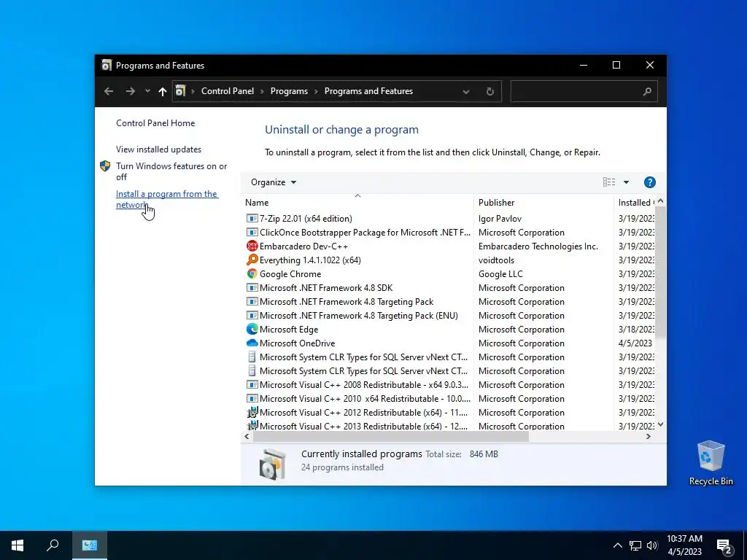Expand the chevron after Programs breadcrumb
This screenshot has width=747, height=560.
pos(317,91)
